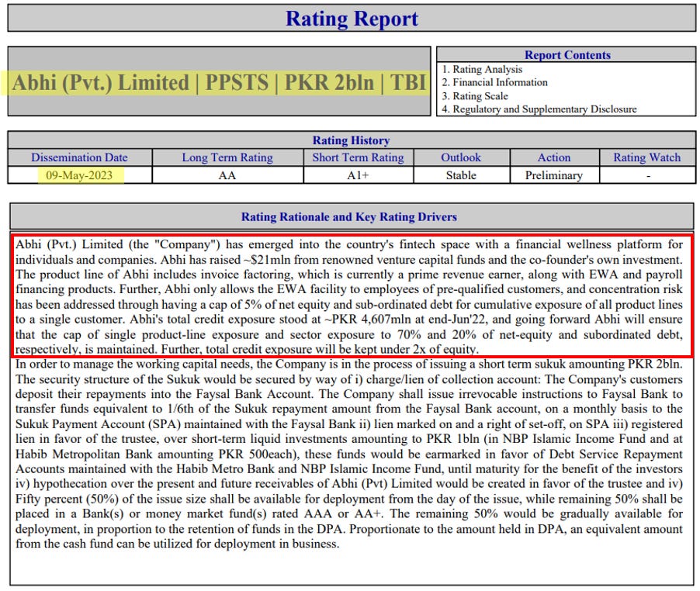Click the text '~PKR 4,607mln at end-Jun'22'

coord(406,320)
